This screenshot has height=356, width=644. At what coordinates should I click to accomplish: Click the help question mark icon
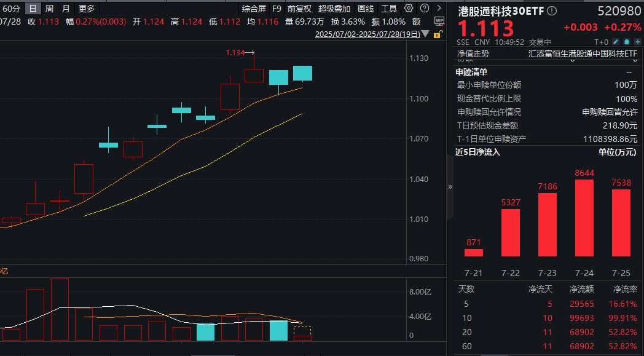tap(425, 9)
